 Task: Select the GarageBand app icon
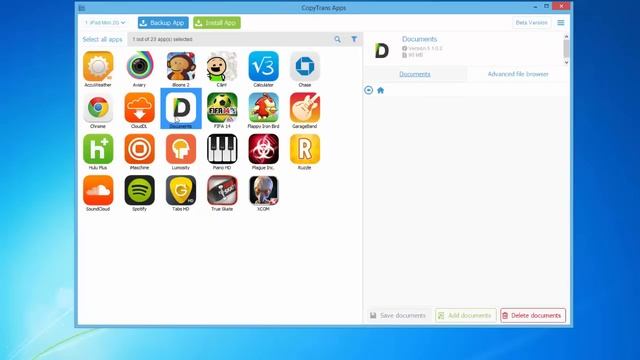(305, 107)
